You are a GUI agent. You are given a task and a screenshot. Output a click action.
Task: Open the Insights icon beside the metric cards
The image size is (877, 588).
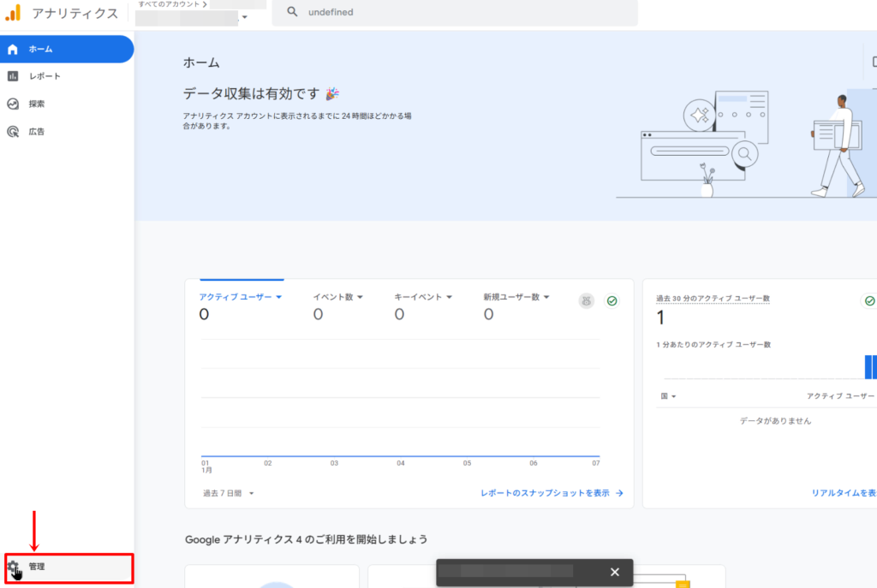point(586,300)
